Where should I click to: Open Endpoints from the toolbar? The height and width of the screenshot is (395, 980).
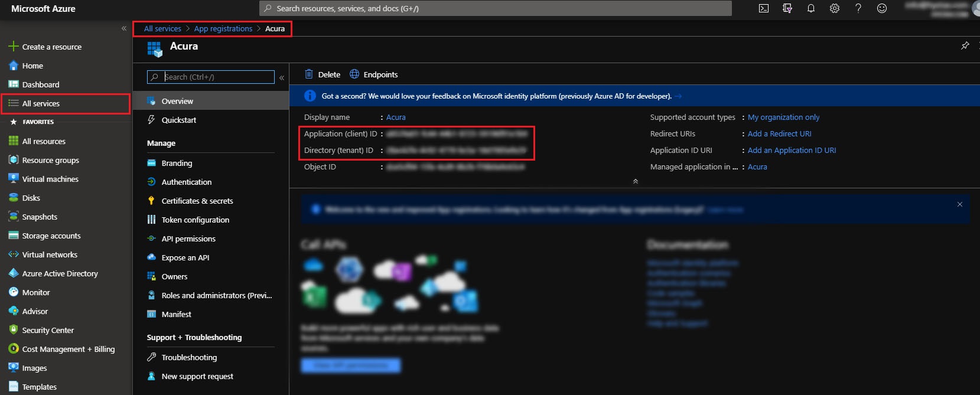pyautogui.click(x=373, y=74)
